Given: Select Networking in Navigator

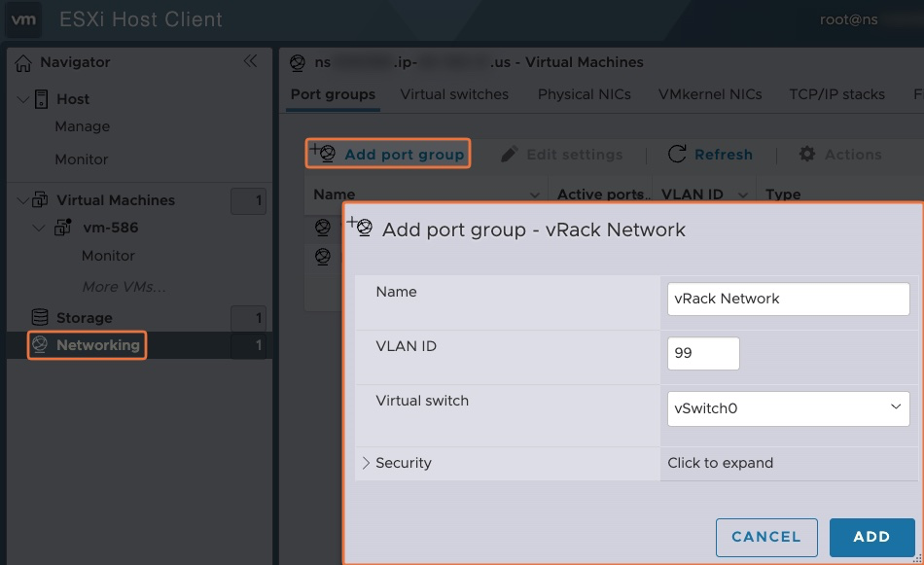Looking at the screenshot, I should click(98, 344).
